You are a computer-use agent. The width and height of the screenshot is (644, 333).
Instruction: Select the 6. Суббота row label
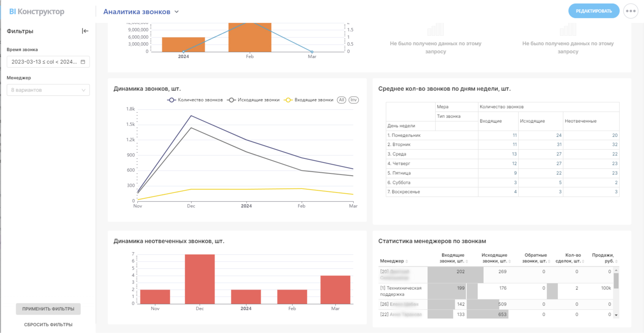399,182
